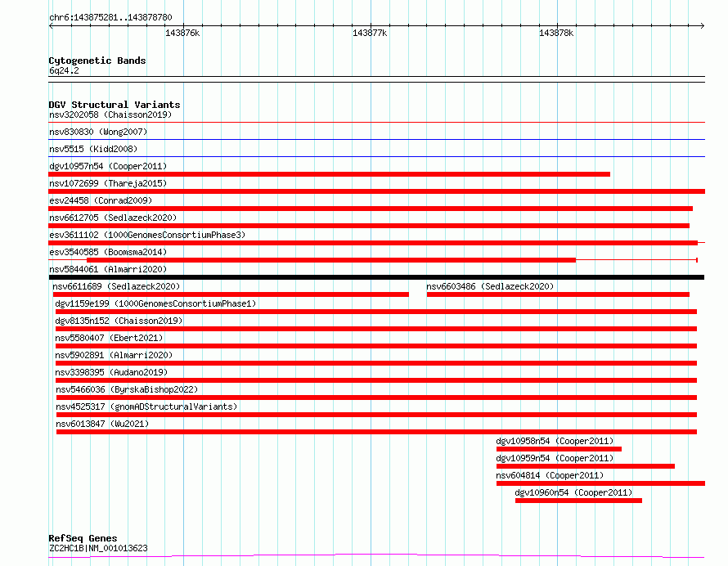Click the RefSeq Genes track title
This screenshot has width=728, height=566.
83,538
